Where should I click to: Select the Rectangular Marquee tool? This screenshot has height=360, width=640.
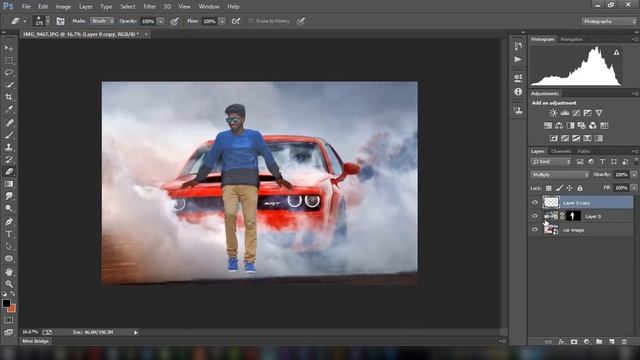coord(9,60)
